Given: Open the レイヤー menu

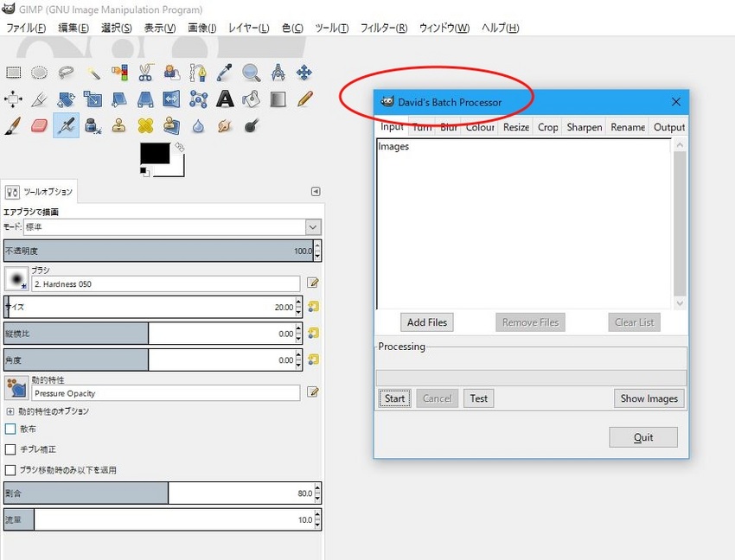Looking at the screenshot, I should point(248,28).
